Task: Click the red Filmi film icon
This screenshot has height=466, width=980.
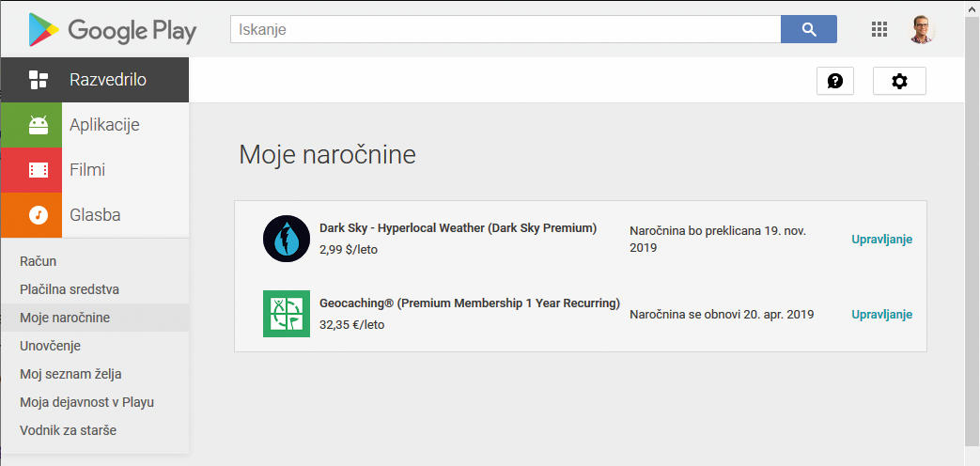Action: tap(31, 170)
